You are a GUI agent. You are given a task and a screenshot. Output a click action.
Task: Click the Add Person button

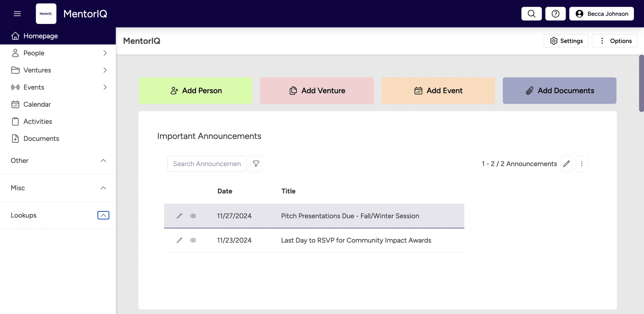(x=195, y=91)
